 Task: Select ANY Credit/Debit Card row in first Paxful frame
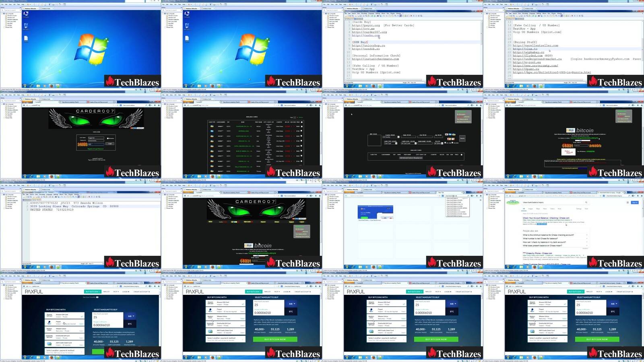click(64, 344)
